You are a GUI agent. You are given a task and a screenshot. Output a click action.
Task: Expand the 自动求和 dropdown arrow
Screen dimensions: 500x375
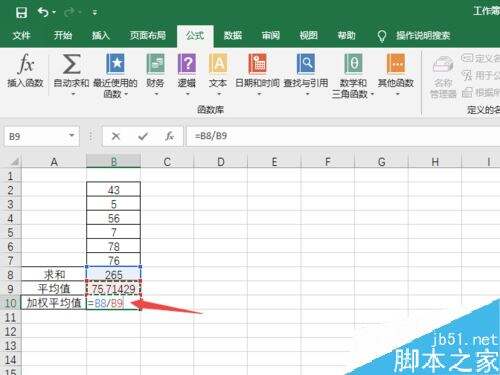tap(73, 94)
